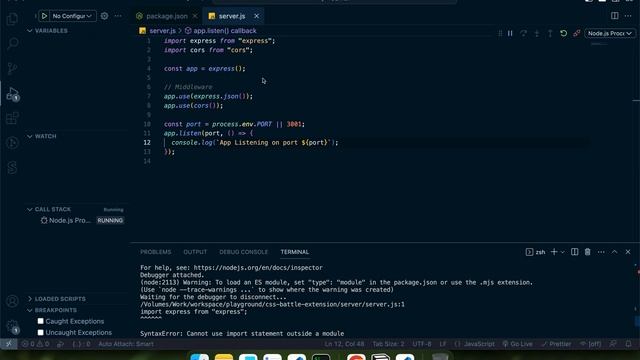Open the Extensions view
Viewport: 640px width, 360px height.
[x=12, y=118]
